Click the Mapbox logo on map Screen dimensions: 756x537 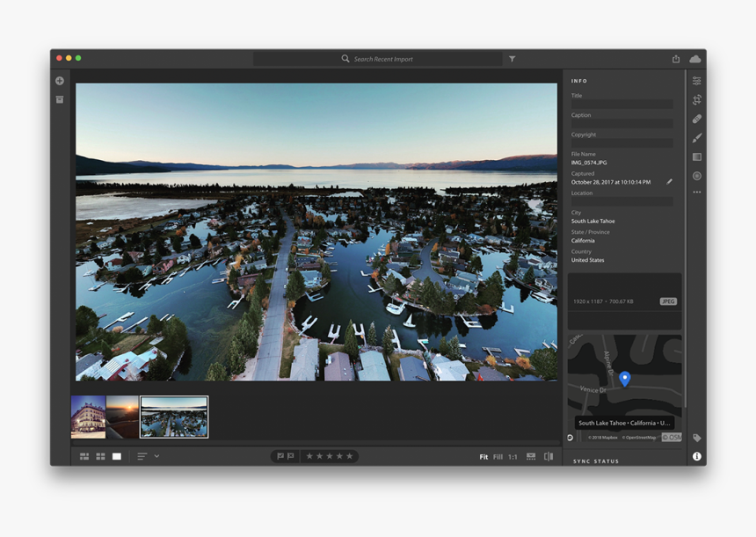pyautogui.click(x=571, y=438)
